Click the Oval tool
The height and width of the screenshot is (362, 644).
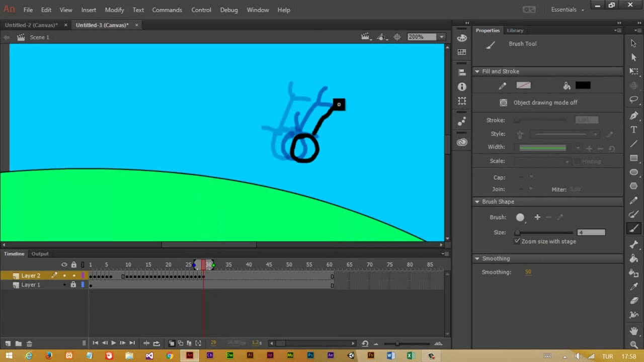(634, 172)
